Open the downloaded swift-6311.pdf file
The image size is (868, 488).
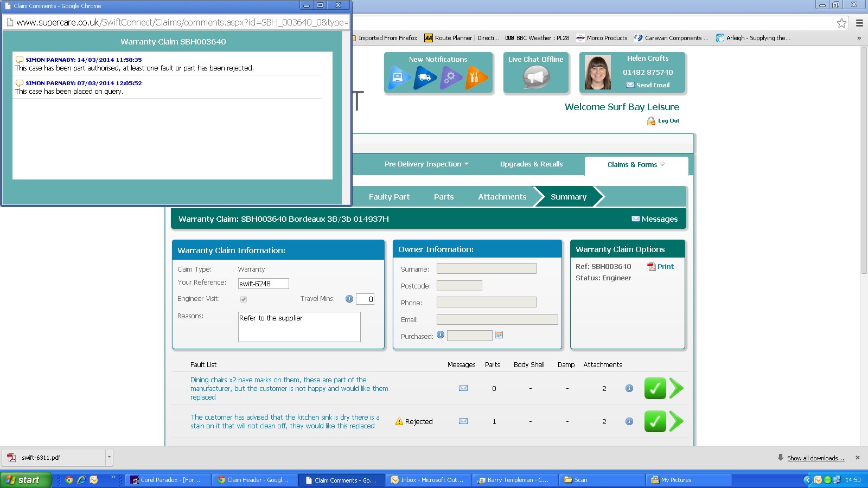coord(53,457)
